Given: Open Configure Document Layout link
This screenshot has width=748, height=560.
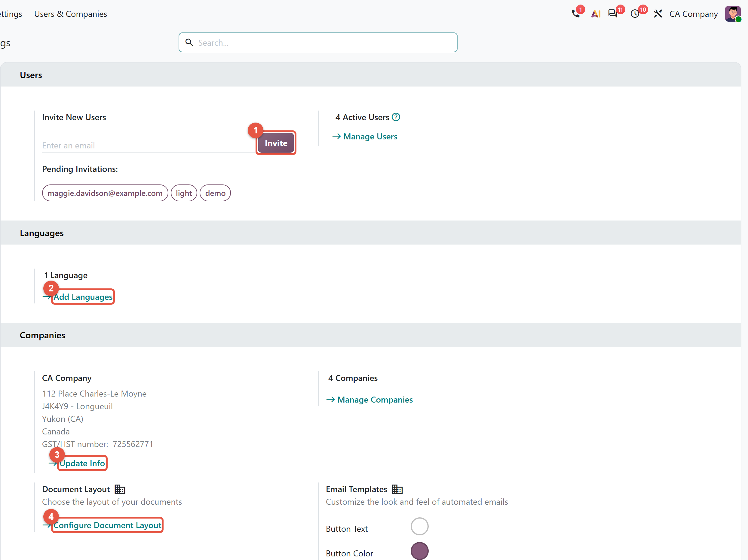Looking at the screenshot, I should pos(107,525).
